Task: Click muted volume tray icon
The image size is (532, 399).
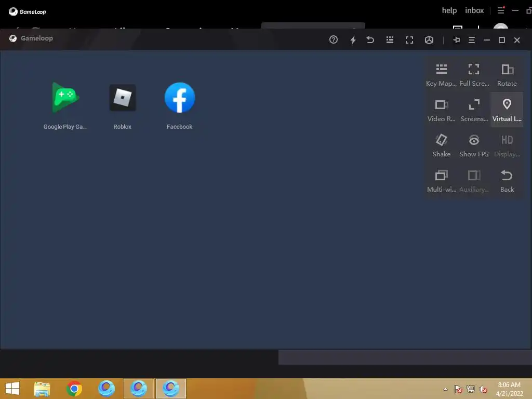Action: click(x=483, y=389)
